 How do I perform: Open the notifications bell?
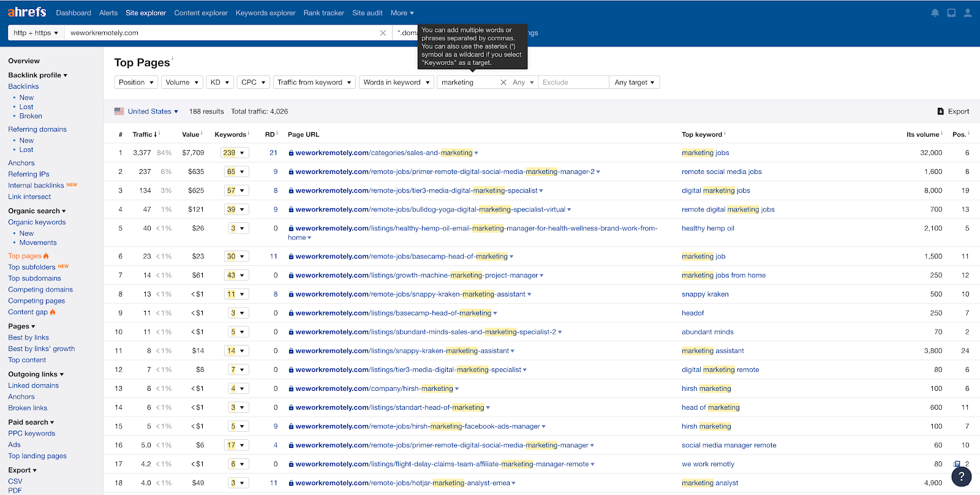[x=935, y=13]
